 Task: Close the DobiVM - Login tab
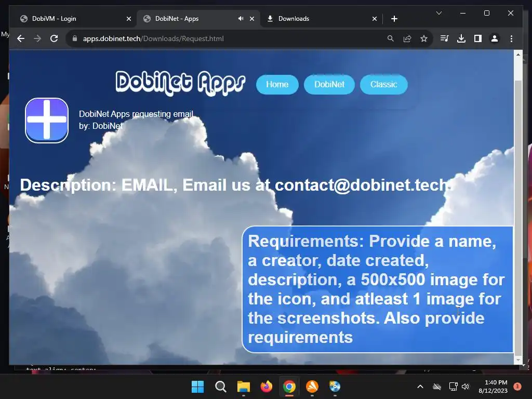point(129,19)
